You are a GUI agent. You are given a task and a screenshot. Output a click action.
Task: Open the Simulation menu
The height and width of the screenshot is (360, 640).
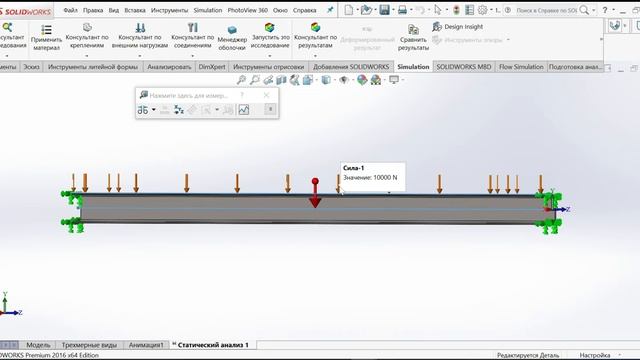coord(208,10)
